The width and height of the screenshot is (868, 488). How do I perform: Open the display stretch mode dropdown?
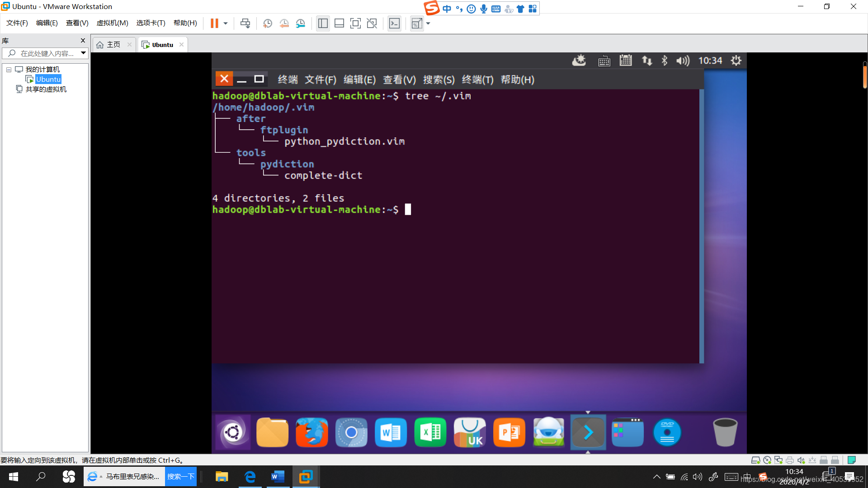pyautogui.click(x=429, y=23)
